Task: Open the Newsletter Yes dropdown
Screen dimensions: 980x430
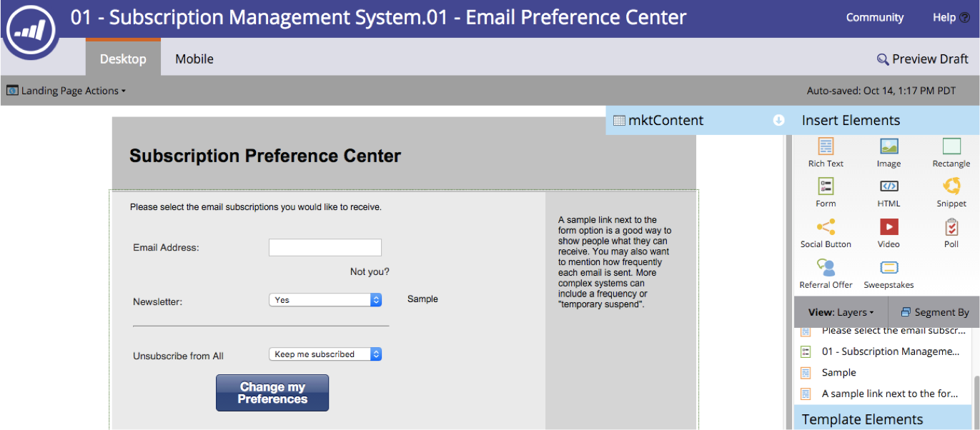Action: click(x=325, y=300)
